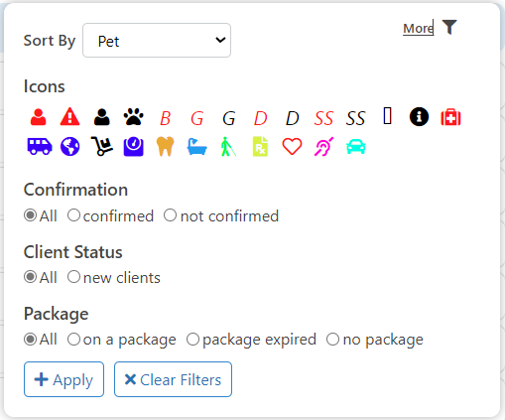Click the red heart outline icon

click(x=292, y=146)
